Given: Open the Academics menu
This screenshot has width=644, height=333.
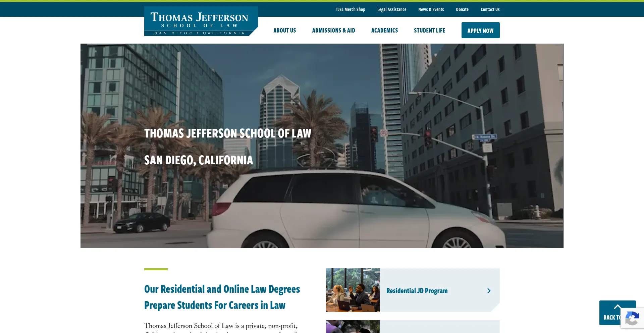Looking at the screenshot, I should tap(384, 31).
